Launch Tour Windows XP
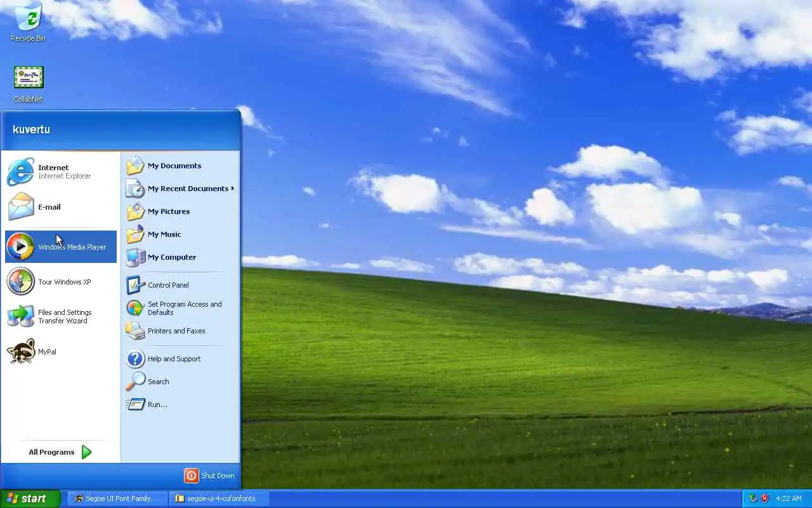This screenshot has height=508, width=812. point(61,281)
